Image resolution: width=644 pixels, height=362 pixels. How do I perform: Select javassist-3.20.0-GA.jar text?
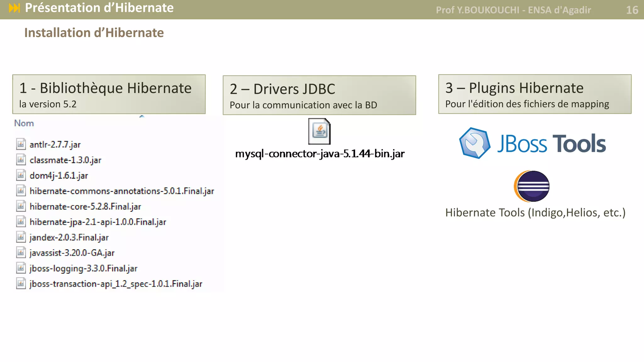coord(72,253)
